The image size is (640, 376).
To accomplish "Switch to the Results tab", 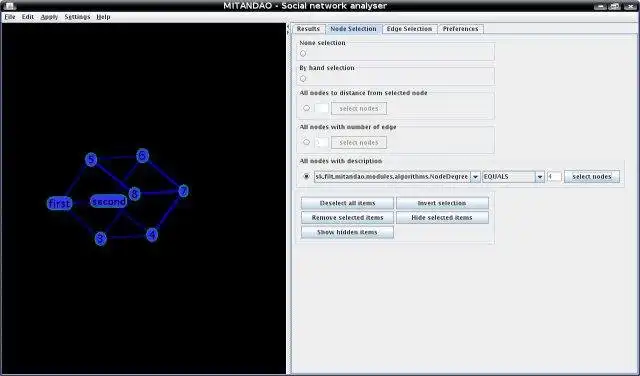I will 308,29.
